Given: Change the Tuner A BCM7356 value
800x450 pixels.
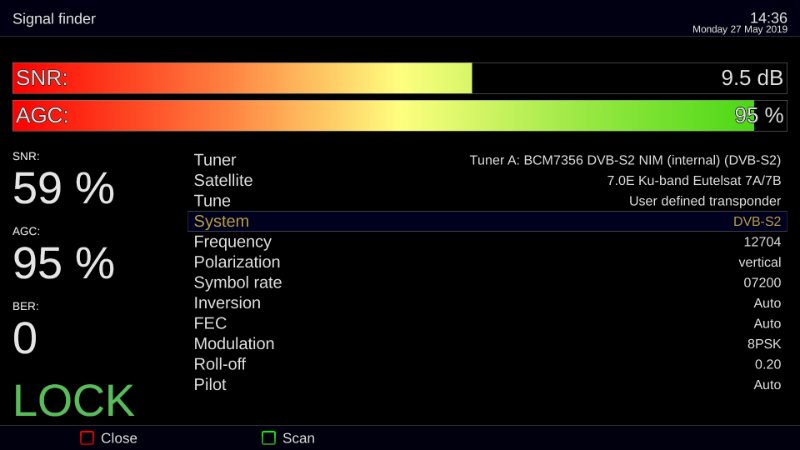Looking at the screenshot, I should click(625, 160).
